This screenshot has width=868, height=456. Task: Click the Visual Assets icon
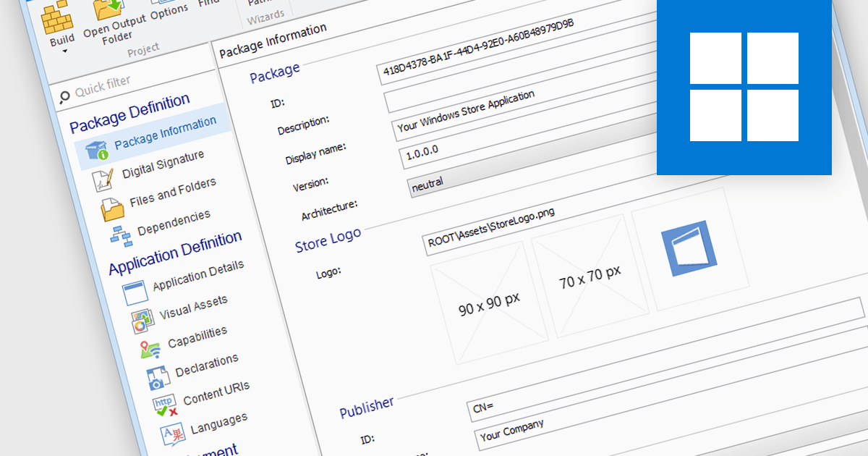(x=142, y=319)
